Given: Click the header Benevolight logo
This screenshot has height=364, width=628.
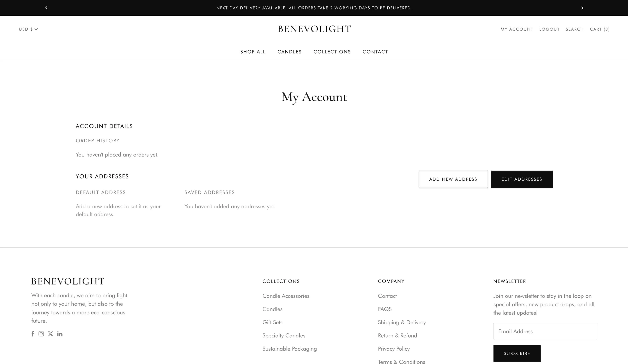Looking at the screenshot, I should tap(314, 29).
